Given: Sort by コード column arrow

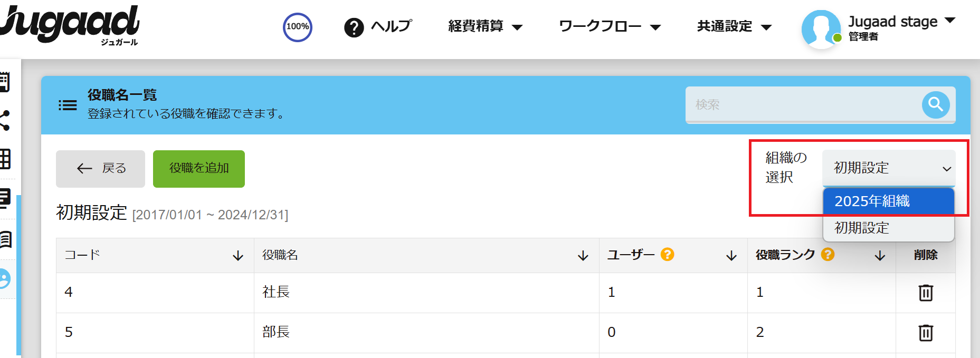Looking at the screenshot, I should (238, 256).
